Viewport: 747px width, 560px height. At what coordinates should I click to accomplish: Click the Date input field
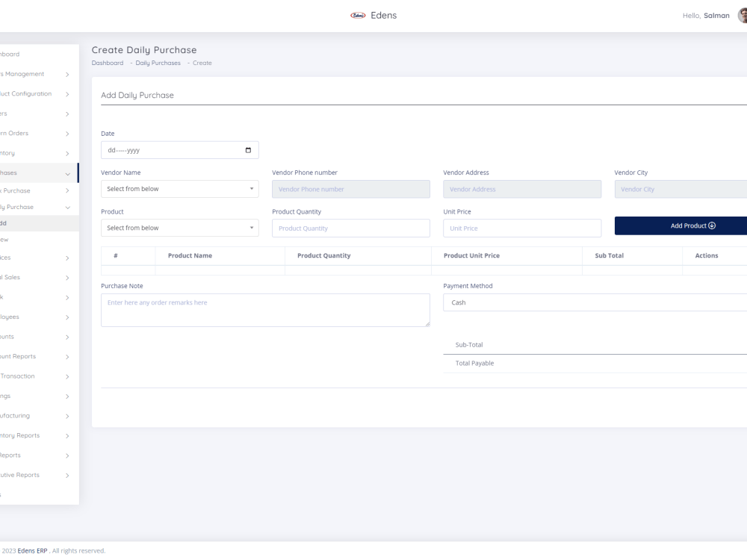point(179,150)
